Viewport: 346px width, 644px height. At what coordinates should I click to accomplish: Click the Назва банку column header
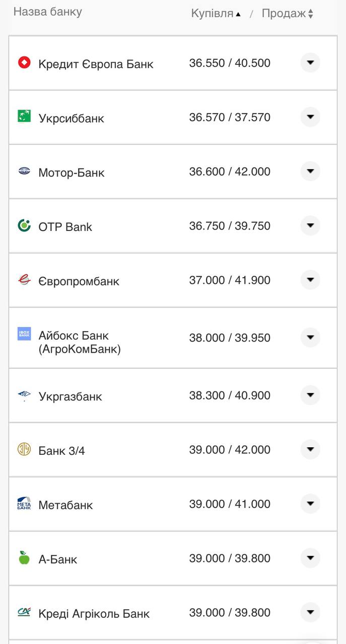point(48,12)
